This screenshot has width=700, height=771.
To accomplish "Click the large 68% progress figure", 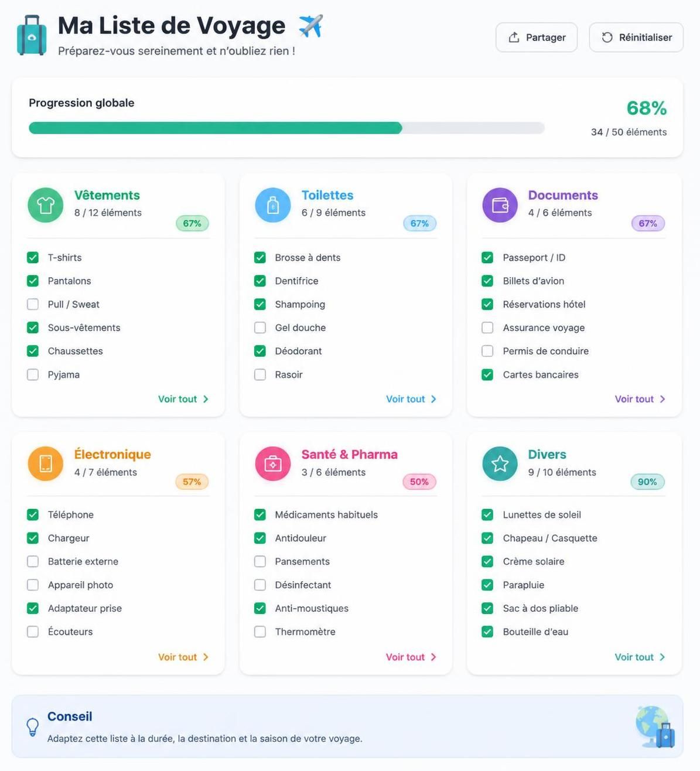I will coord(647,108).
